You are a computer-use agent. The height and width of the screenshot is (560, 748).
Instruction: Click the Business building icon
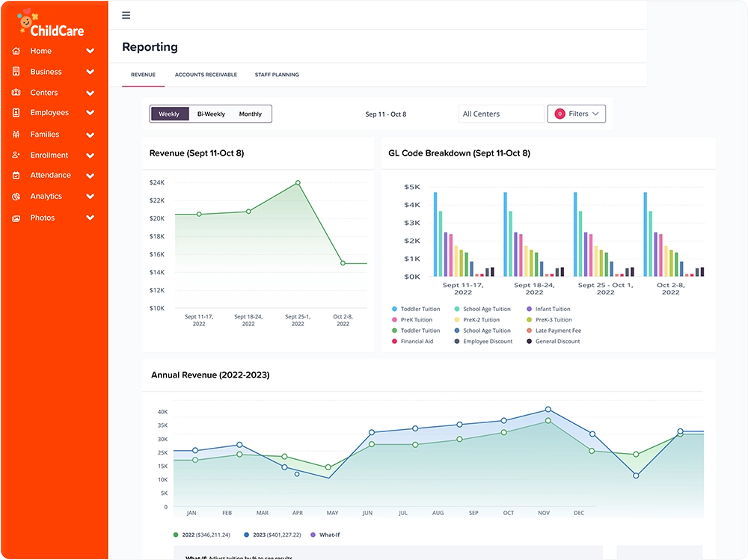coord(16,72)
